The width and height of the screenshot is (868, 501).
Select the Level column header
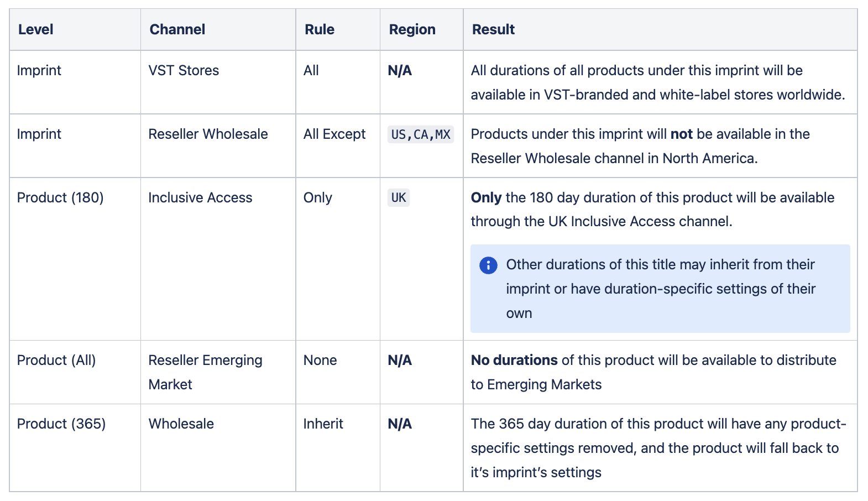tap(75, 30)
